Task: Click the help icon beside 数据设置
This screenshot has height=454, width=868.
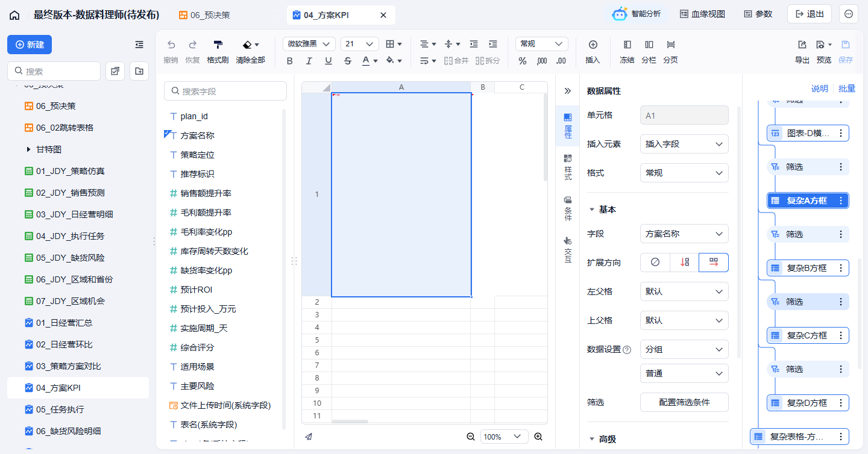Action: pyautogui.click(x=627, y=350)
